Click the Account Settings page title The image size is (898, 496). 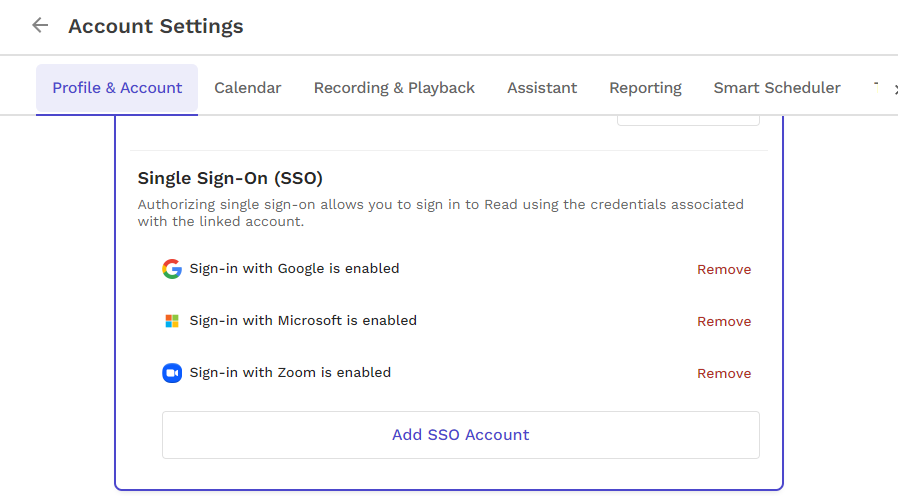(x=156, y=26)
